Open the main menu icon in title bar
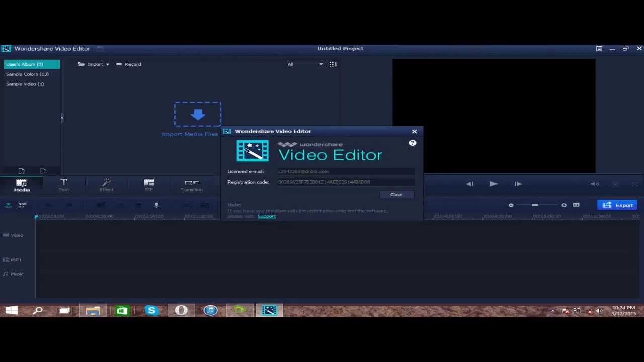Image resolution: width=644 pixels, height=362 pixels. tap(599, 49)
